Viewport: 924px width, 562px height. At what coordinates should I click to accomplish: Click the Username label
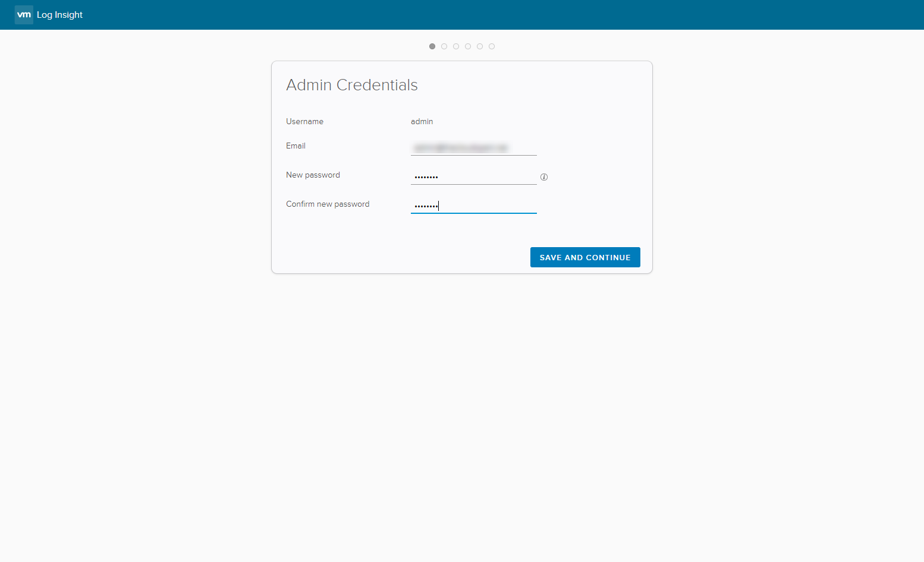(304, 121)
